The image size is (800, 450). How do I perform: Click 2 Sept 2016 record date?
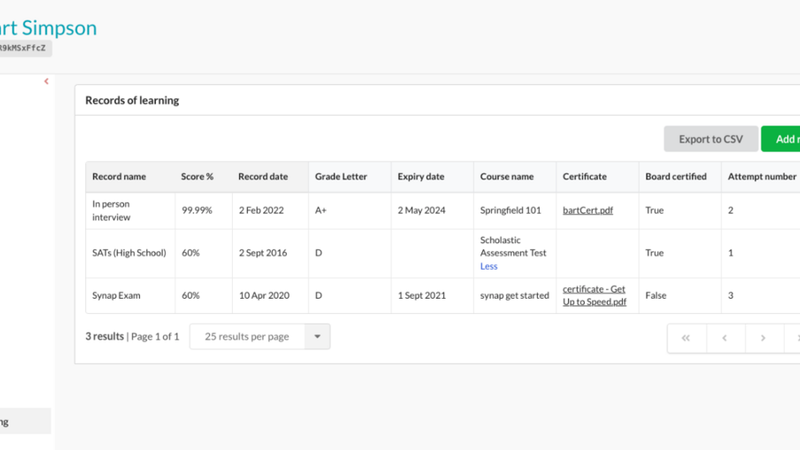click(263, 253)
